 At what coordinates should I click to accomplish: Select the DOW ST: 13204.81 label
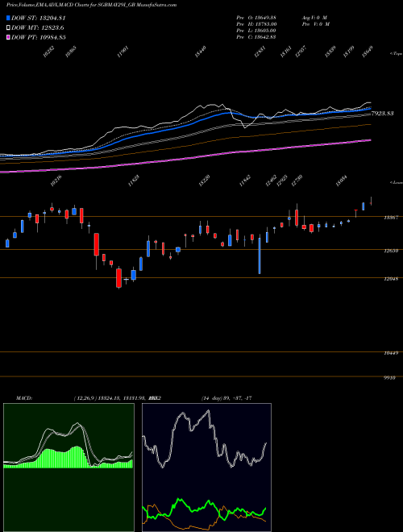(x=39, y=18)
